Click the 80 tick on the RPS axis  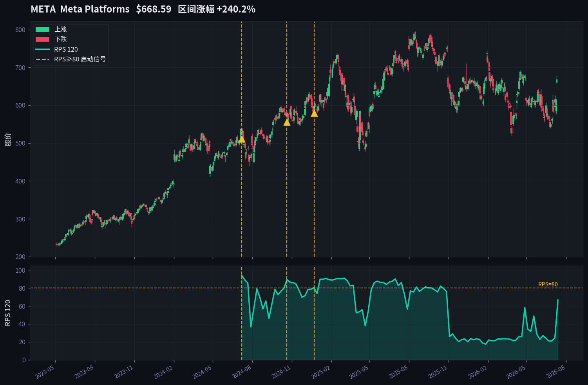22,288
